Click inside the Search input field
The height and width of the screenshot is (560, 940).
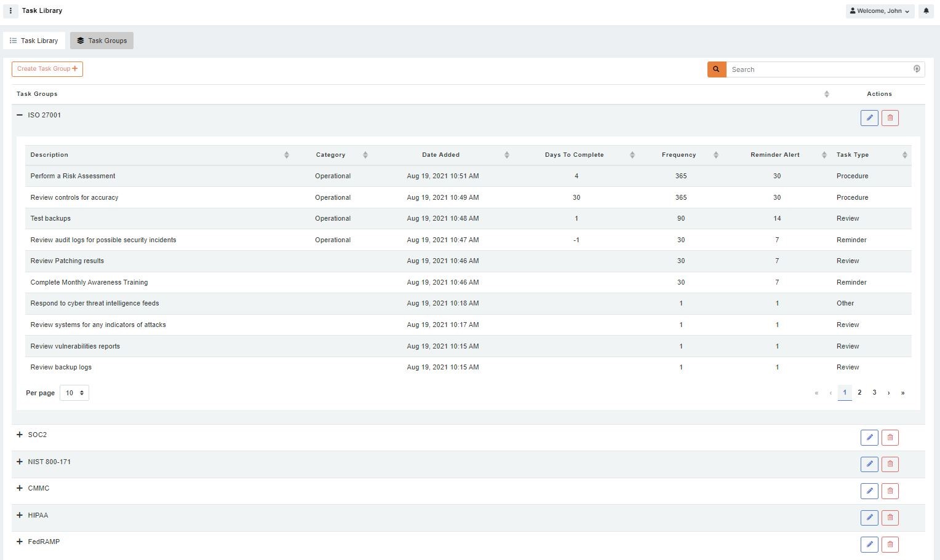coord(800,69)
